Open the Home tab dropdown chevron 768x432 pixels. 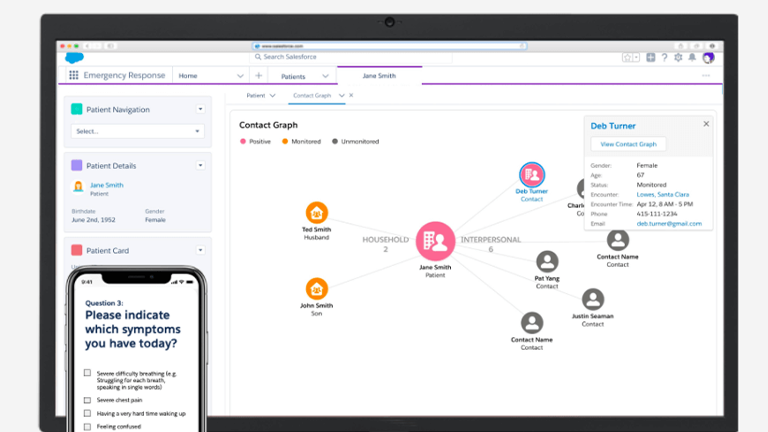click(240, 76)
